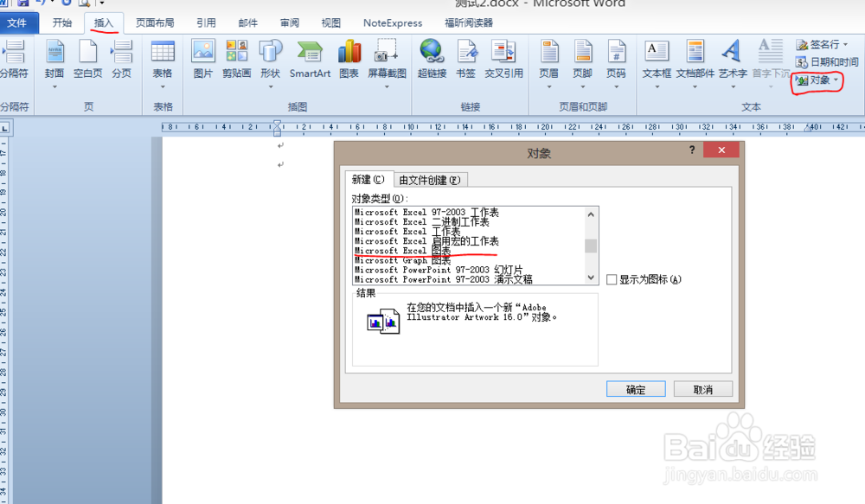
Task: Open the shapes (形状) gallery
Action: 270,60
